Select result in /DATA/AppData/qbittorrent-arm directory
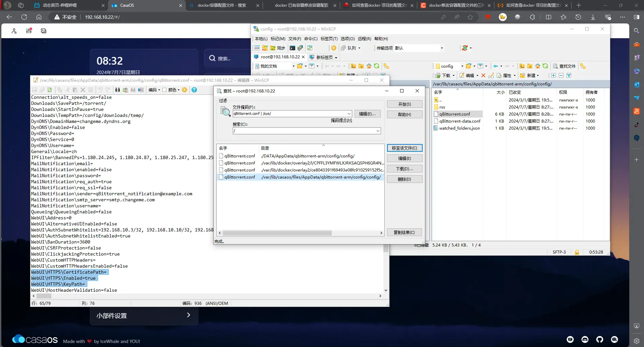The height and width of the screenshot is (347, 644). (301, 156)
